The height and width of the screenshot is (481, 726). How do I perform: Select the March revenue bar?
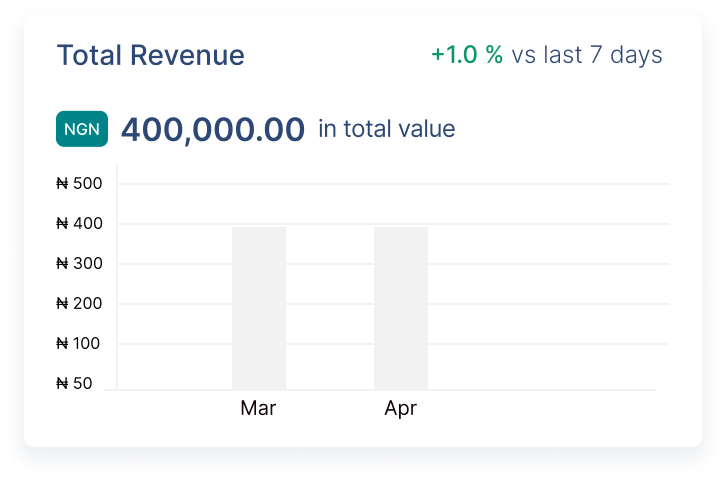point(259,308)
